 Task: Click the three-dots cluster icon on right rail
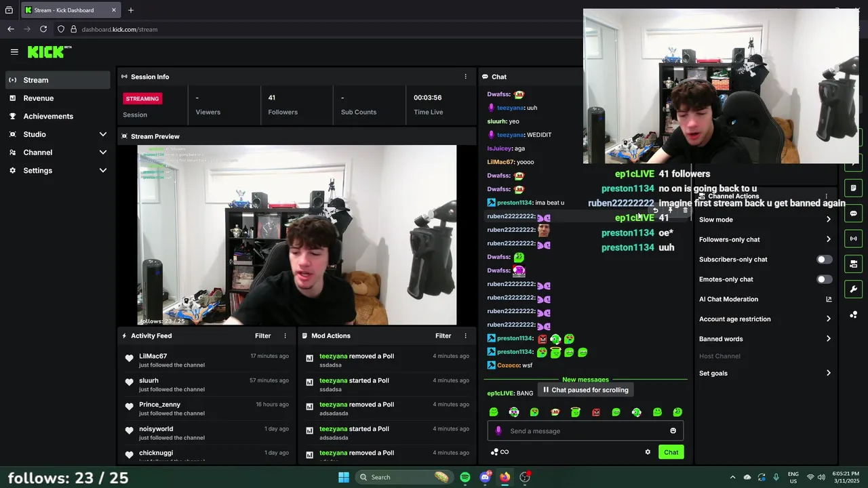[853, 314]
